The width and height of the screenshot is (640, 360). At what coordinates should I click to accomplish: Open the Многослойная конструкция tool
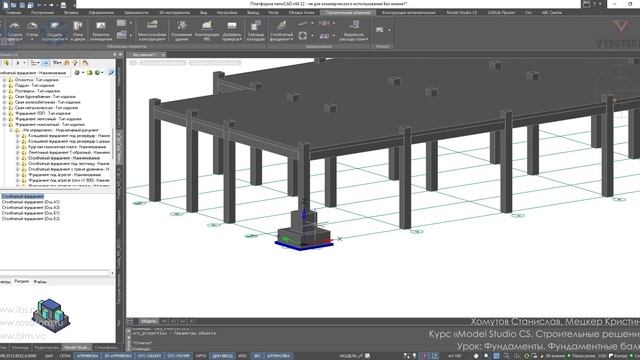click(152, 30)
